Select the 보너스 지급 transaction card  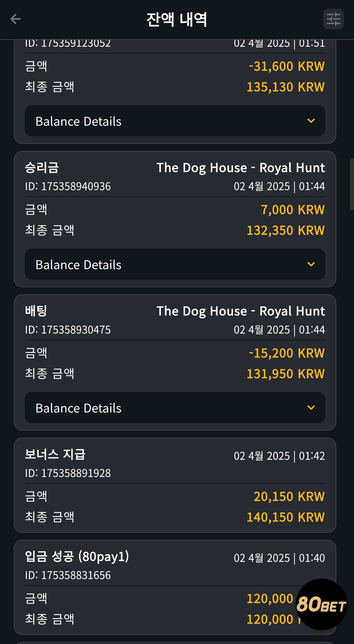(x=175, y=485)
